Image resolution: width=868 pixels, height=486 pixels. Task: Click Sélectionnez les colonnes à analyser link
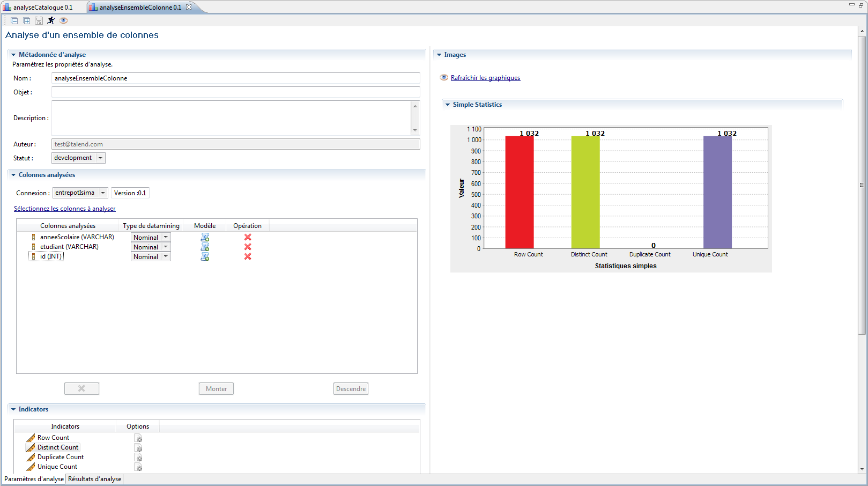[64, 209]
